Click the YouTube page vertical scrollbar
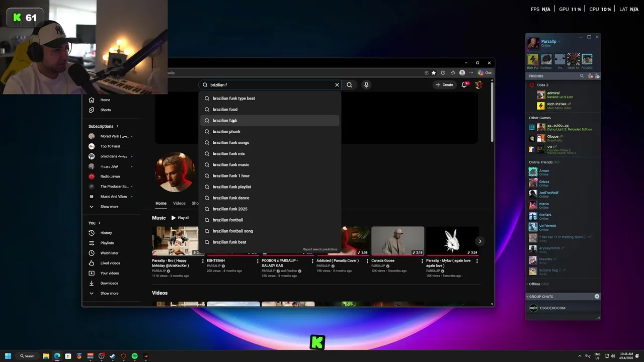This screenshot has width=644, height=362. tap(492, 112)
